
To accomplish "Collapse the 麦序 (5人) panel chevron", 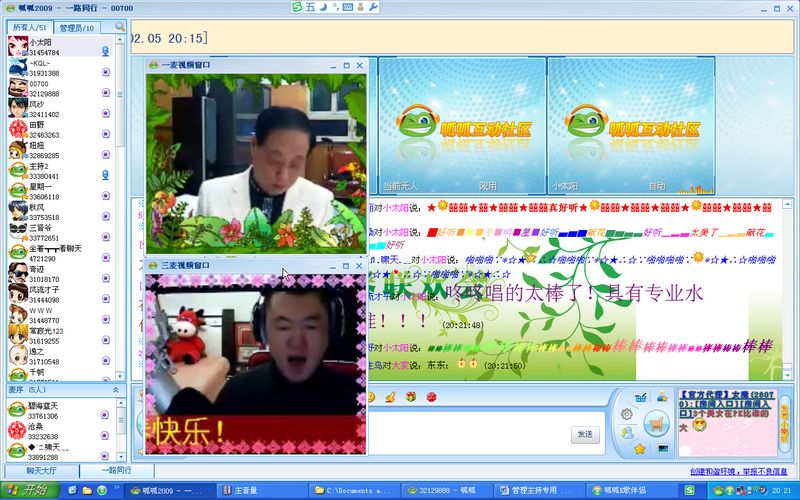I will point(116,389).
